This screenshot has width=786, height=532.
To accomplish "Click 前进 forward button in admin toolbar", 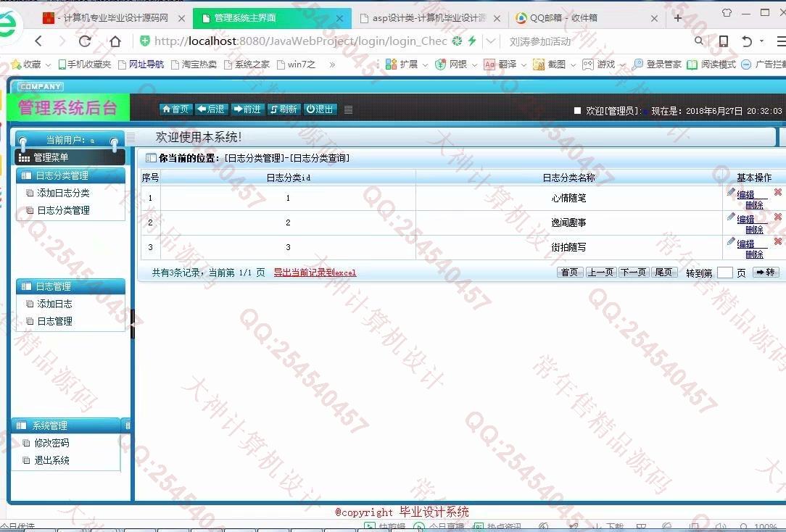I will pos(248,109).
